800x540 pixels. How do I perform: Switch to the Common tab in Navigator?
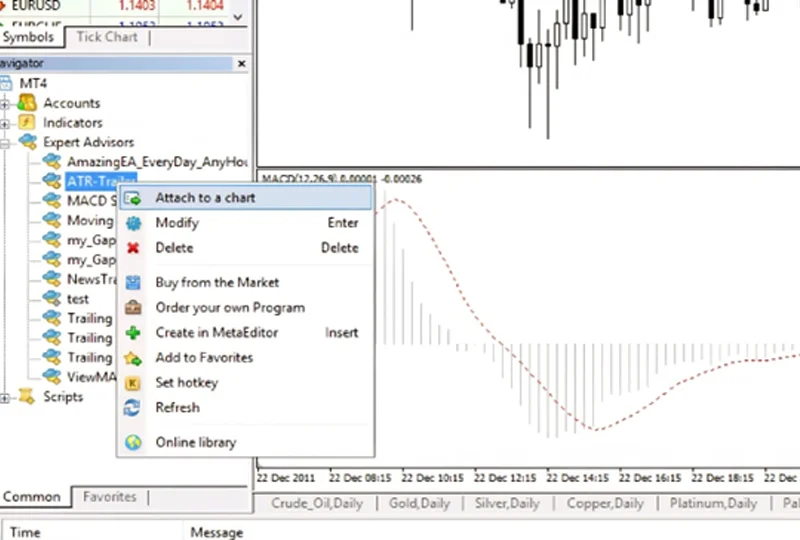coord(32,497)
